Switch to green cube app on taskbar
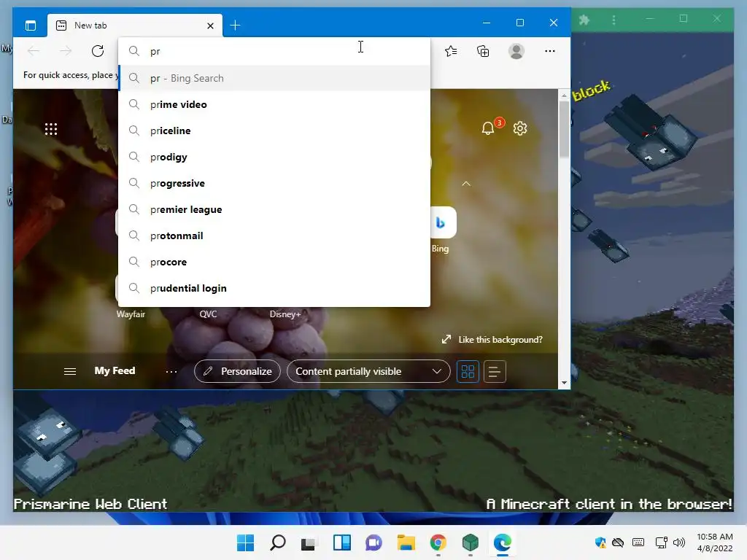 coord(471,542)
